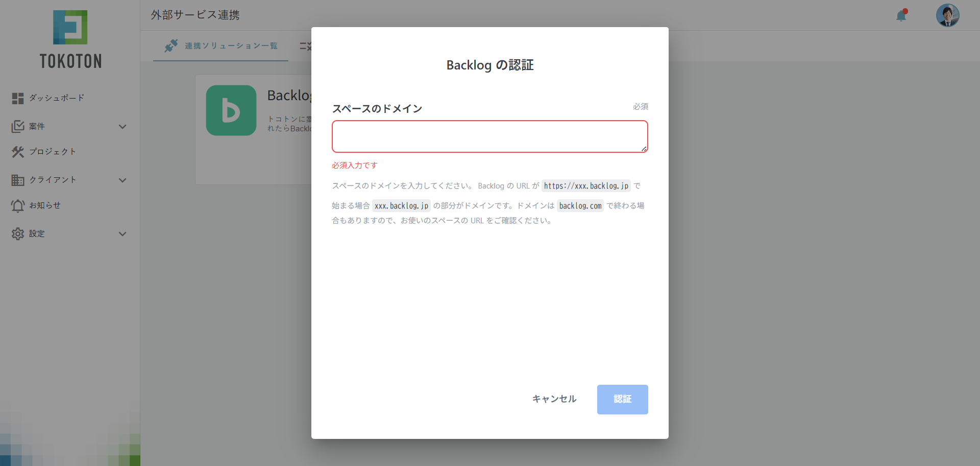Expand the 案件 menu chevron
This screenshot has height=466, width=980.
point(122,127)
